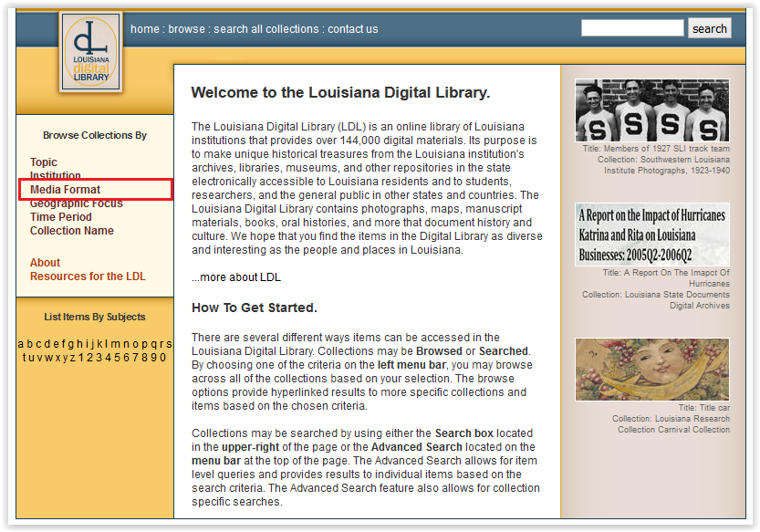List subject items starting with digit 4
Viewport: 760px width, 532px height.
(x=109, y=358)
